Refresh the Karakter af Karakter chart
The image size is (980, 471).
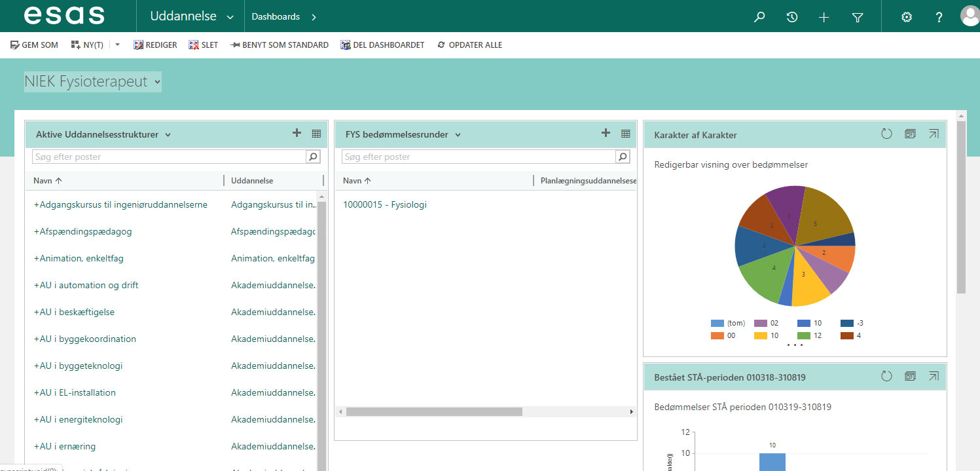(886, 134)
